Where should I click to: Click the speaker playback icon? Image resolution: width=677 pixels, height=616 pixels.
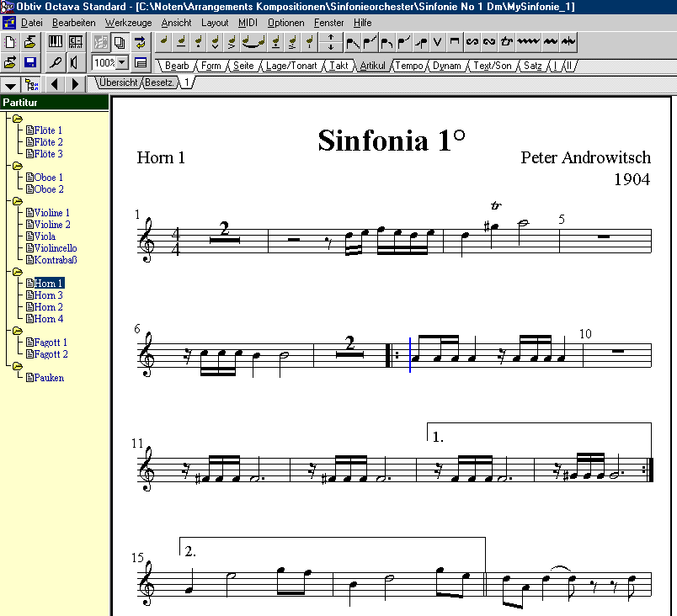75,62
